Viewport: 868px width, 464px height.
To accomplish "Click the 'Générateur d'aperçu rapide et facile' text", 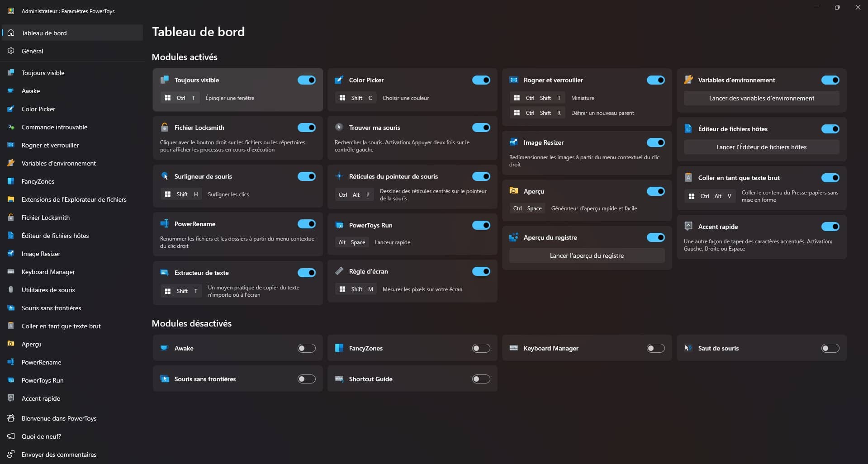I will (594, 208).
